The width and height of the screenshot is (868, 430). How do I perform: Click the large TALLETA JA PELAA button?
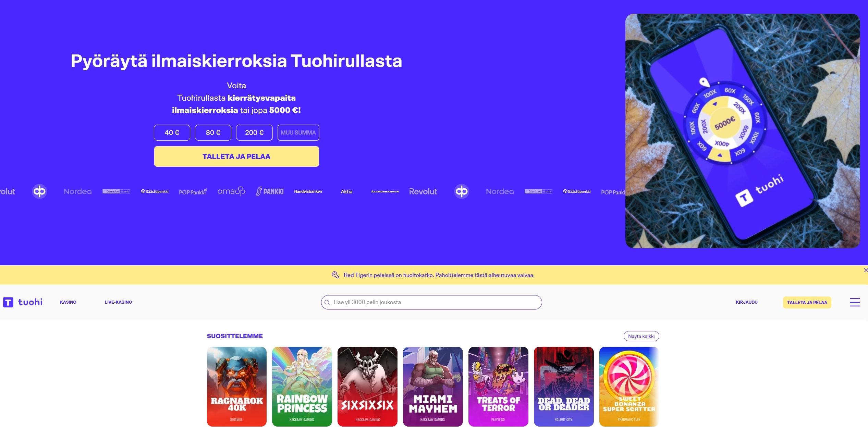(x=236, y=156)
